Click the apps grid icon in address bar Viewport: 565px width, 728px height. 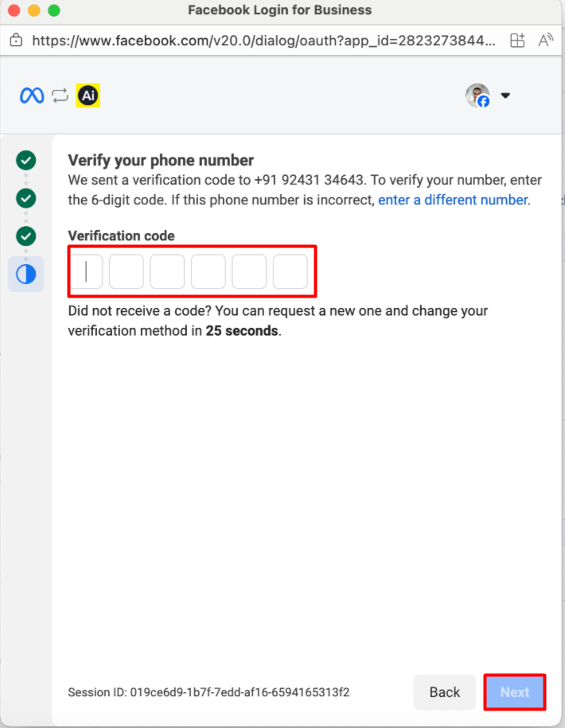click(x=518, y=41)
